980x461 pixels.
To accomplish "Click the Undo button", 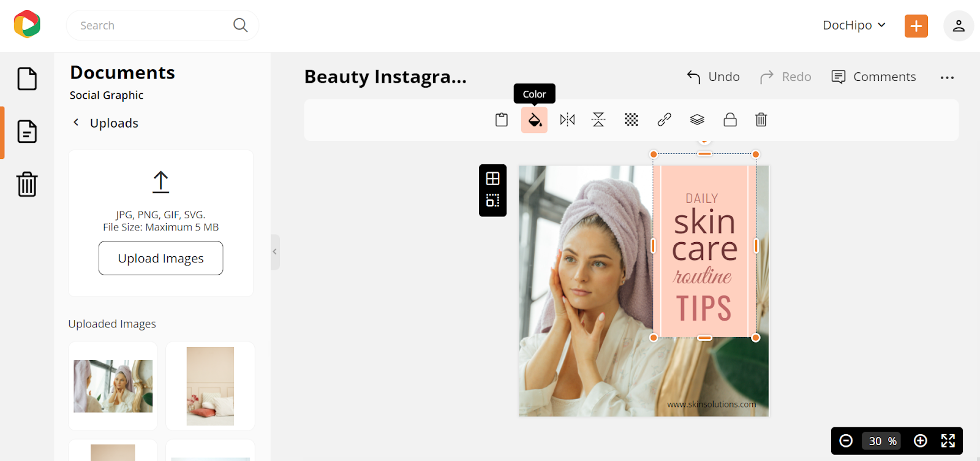I will coord(713,77).
